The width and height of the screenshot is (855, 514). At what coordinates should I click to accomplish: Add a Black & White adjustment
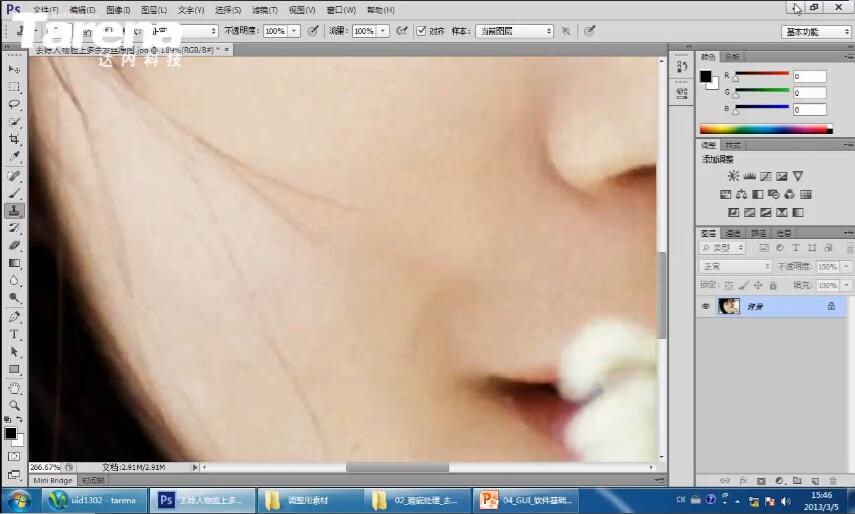757,195
